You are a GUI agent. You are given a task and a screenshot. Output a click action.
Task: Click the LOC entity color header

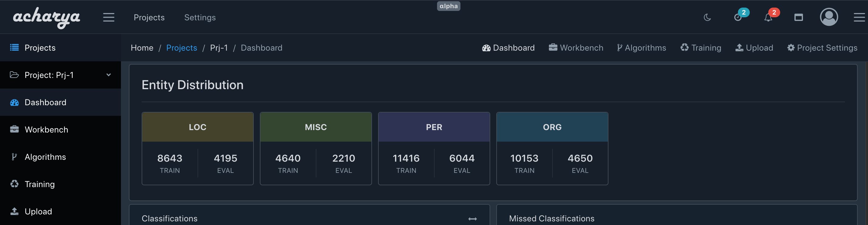click(x=198, y=127)
